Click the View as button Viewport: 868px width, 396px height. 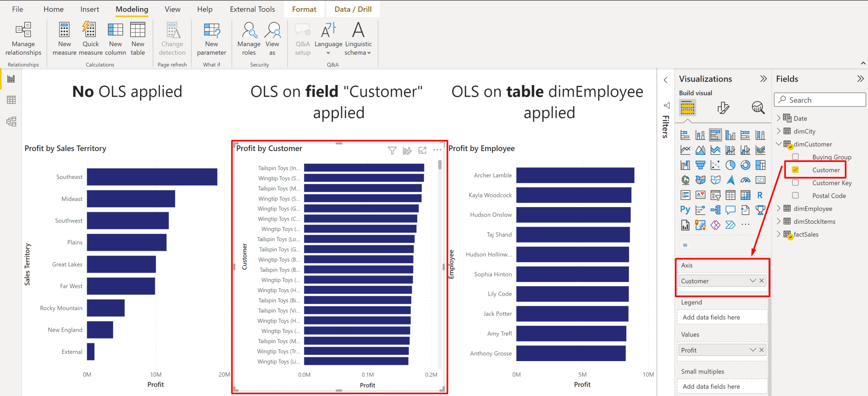(x=272, y=37)
